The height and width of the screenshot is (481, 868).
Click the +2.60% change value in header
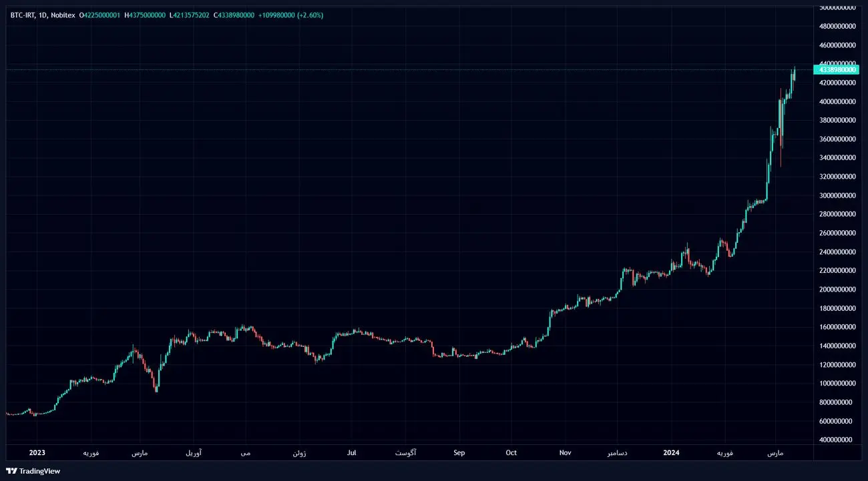coord(310,15)
